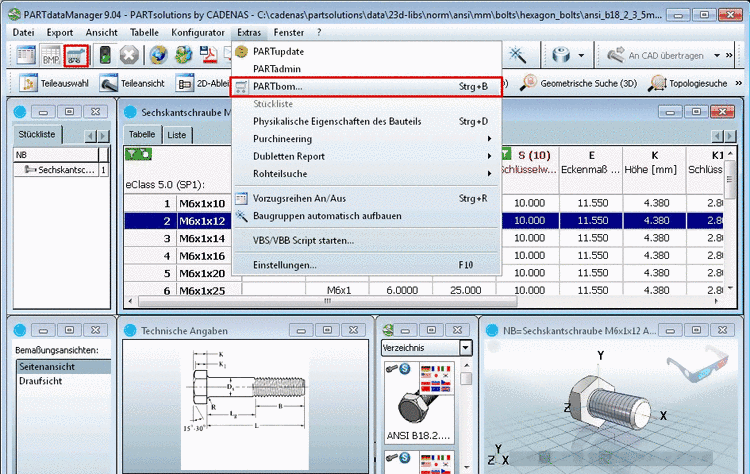The width and height of the screenshot is (750, 474).
Task: Switch to the Tabelle tab
Action: click(142, 134)
